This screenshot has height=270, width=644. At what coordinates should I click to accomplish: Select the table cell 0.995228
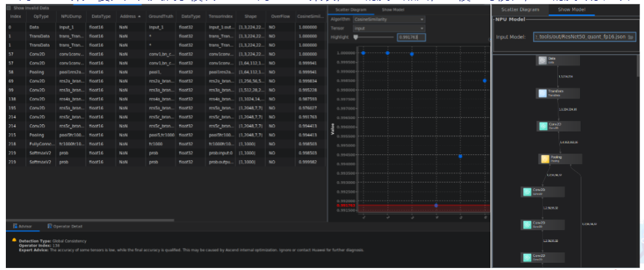[x=307, y=90]
